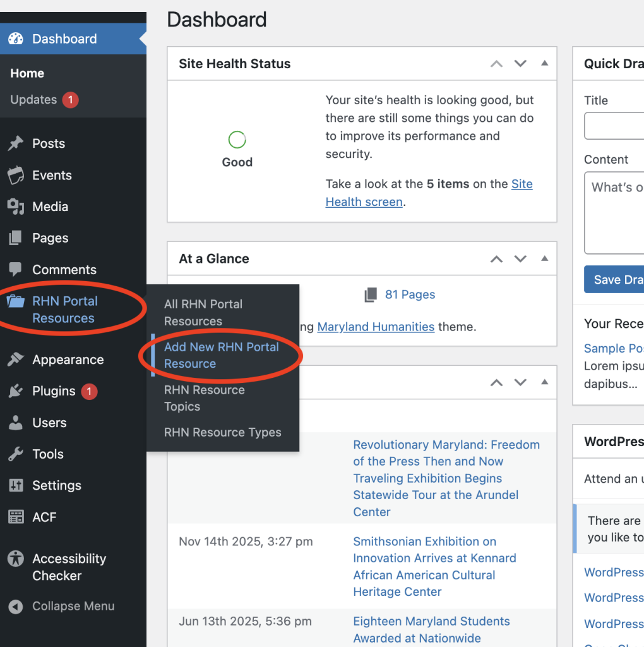The width and height of the screenshot is (644, 647).
Task: Click the Appearance paintbrush icon
Action: [16, 360]
